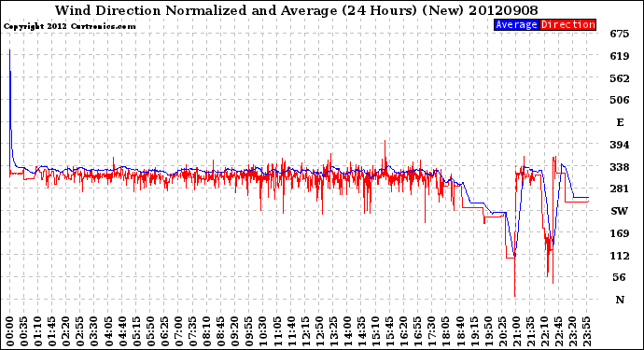Click the 05:50 time axis label
This screenshot has width=644, height=350.
pos(150,331)
